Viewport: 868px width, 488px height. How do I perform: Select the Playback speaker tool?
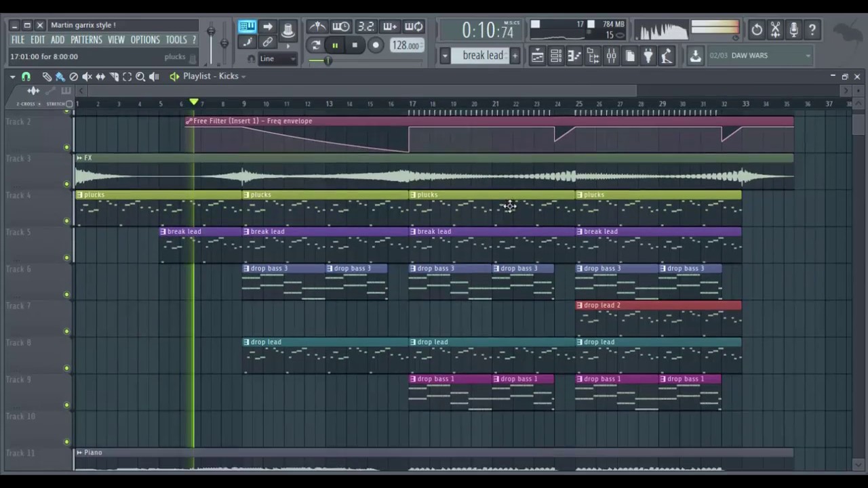[154, 77]
